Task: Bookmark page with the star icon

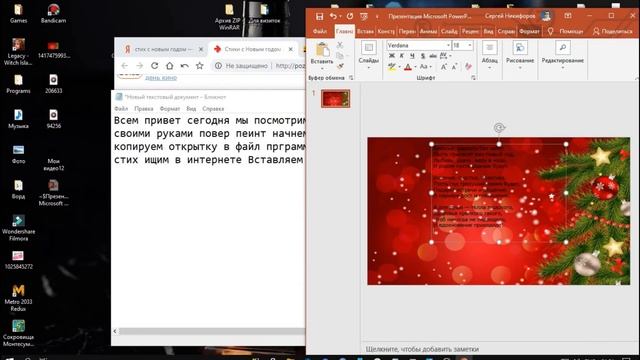Action: coord(200,65)
